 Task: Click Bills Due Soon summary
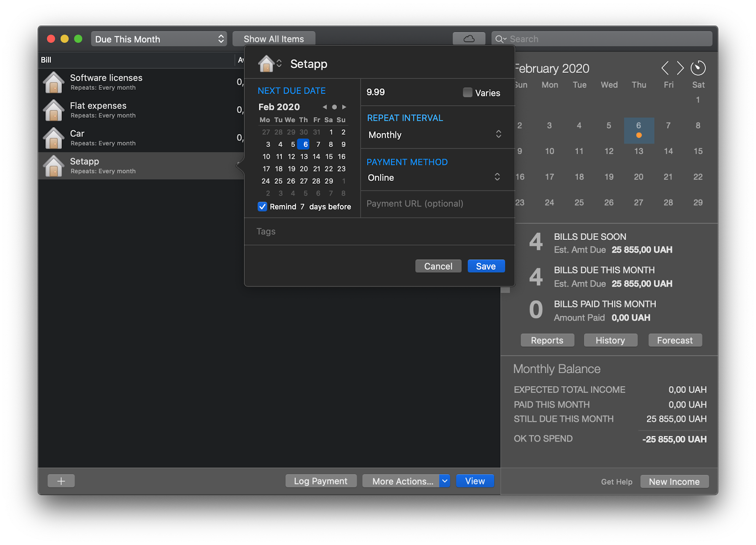(x=600, y=243)
